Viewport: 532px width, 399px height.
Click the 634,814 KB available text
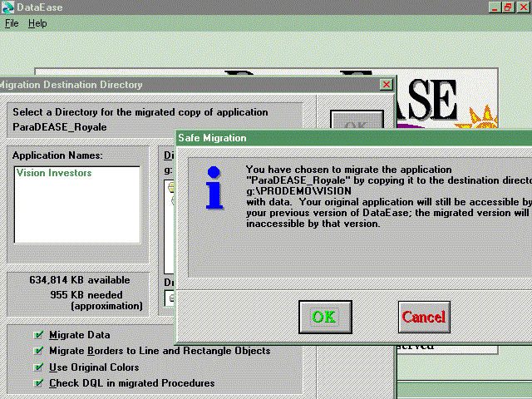click(x=80, y=280)
